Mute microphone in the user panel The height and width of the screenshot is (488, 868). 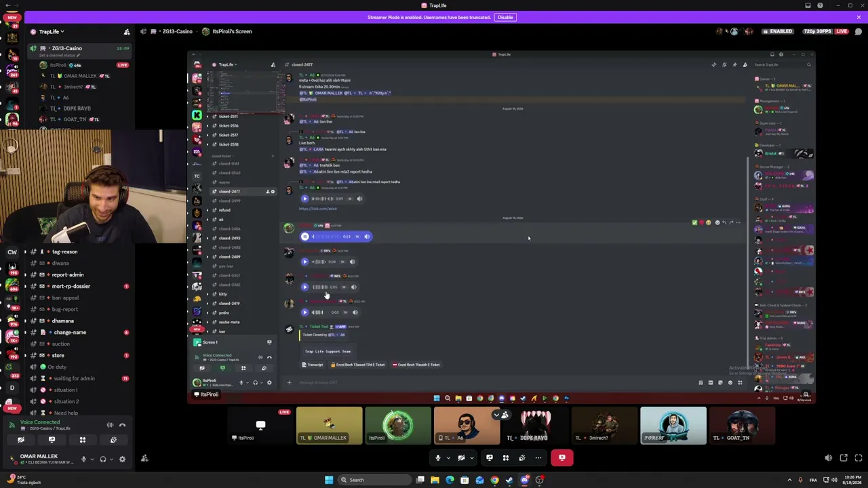coord(83,459)
